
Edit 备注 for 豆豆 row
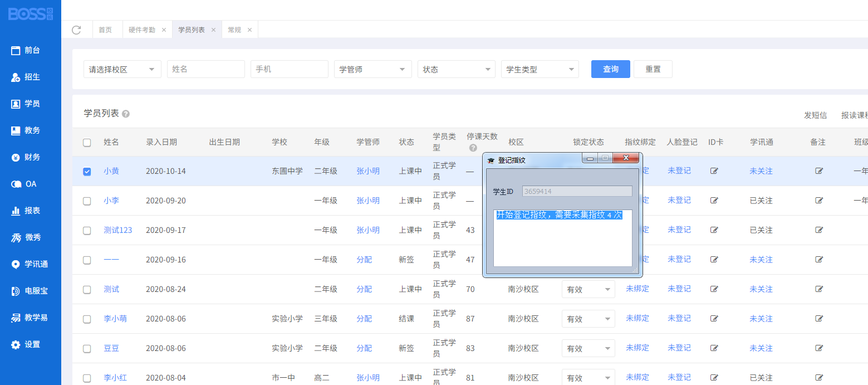(x=819, y=348)
